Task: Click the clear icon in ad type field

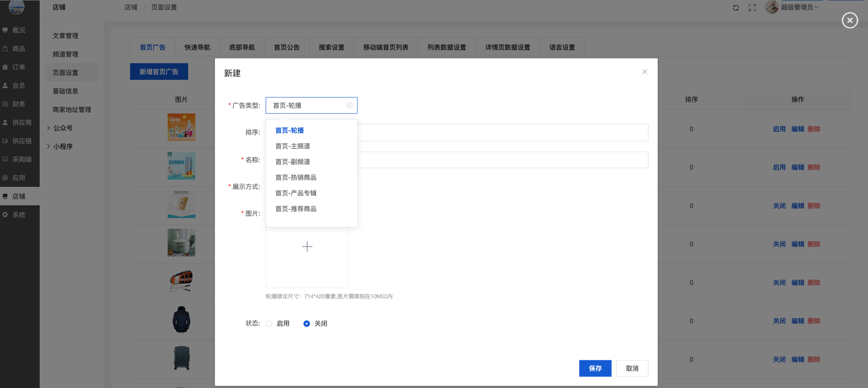Action: 350,106
